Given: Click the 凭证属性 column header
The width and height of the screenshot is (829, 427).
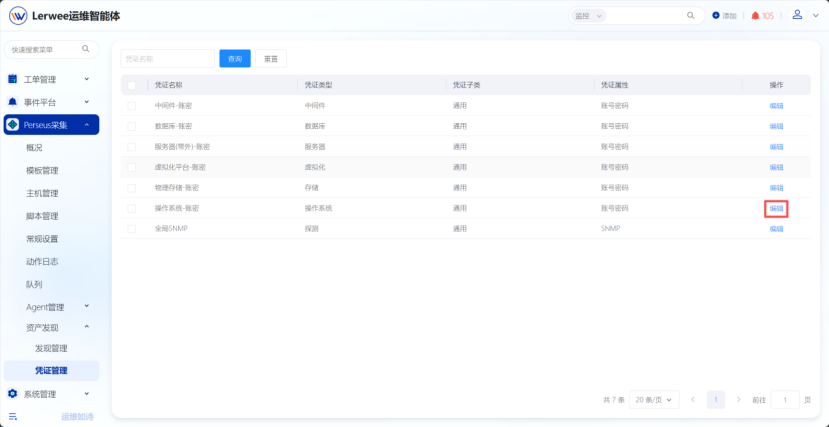Looking at the screenshot, I should point(614,85).
